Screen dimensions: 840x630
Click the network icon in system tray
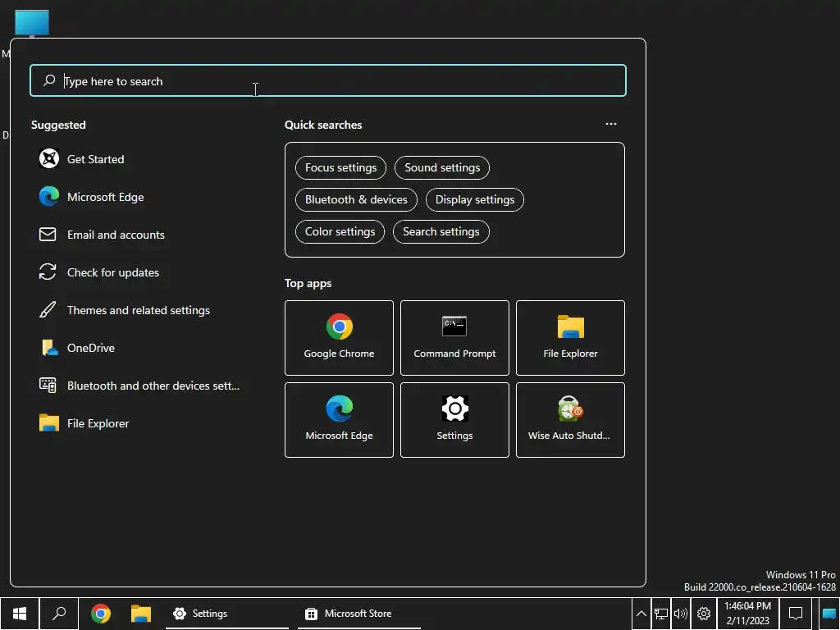(x=661, y=614)
